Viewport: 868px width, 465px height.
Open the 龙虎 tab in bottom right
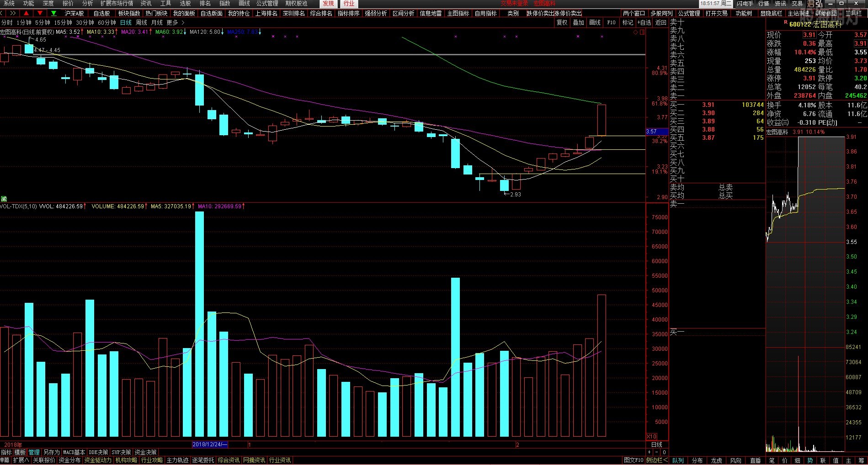[x=716, y=460]
